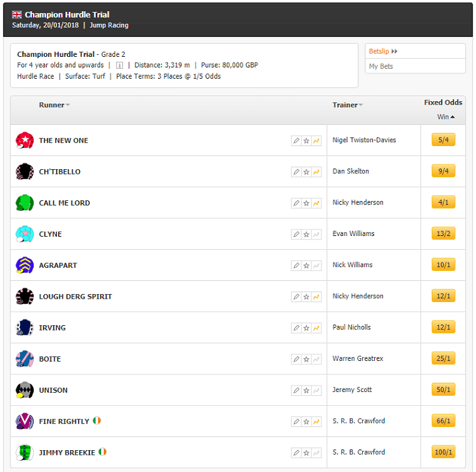The width and height of the screenshot is (476, 472).
Task: Click the LOUGH DERG SPIRIT runner name
Action: tap(75, 297)
